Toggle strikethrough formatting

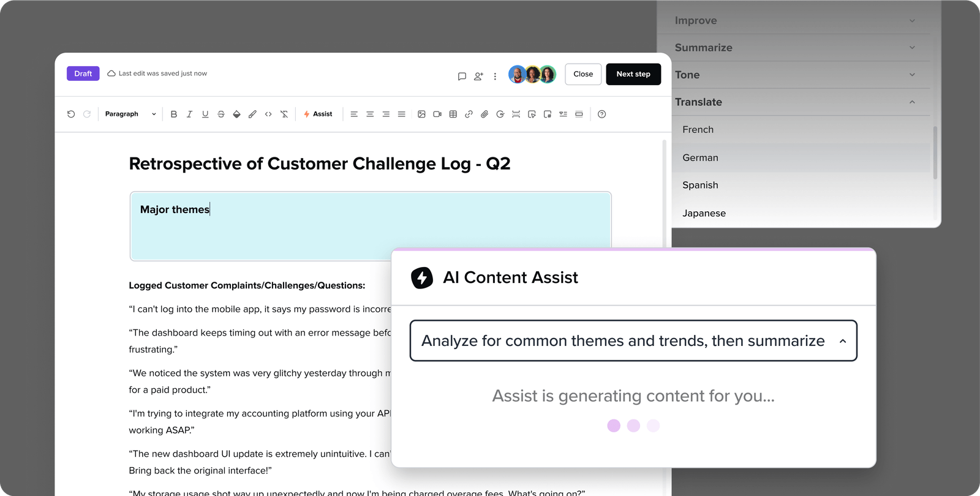(x=221, y=114)
